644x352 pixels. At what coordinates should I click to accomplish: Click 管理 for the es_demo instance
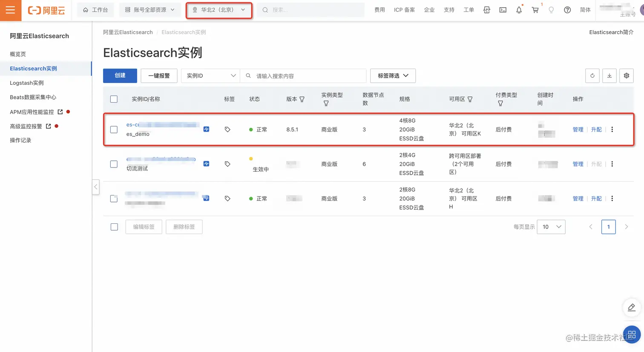(x=578, y=130)
